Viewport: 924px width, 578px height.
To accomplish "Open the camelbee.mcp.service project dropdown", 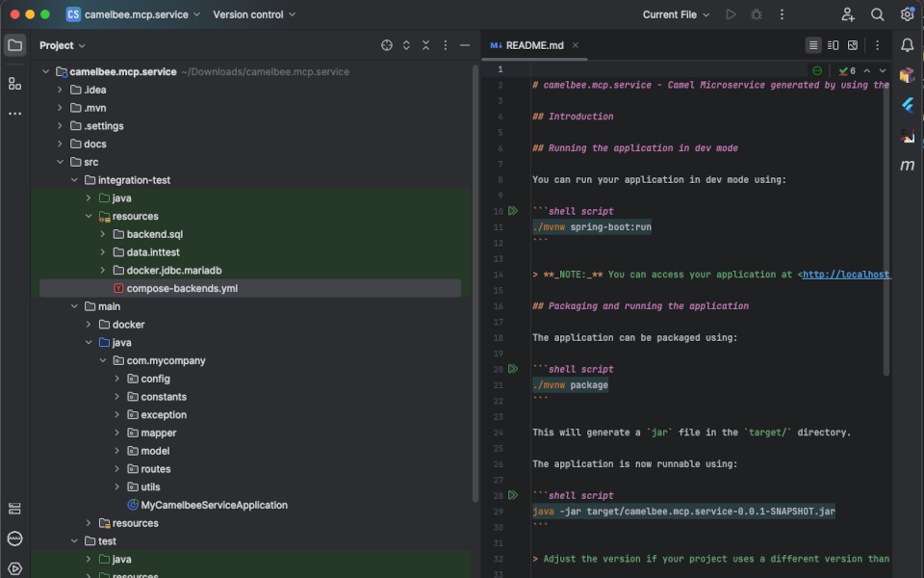I will pyautogui.click(x=134, y=14).
